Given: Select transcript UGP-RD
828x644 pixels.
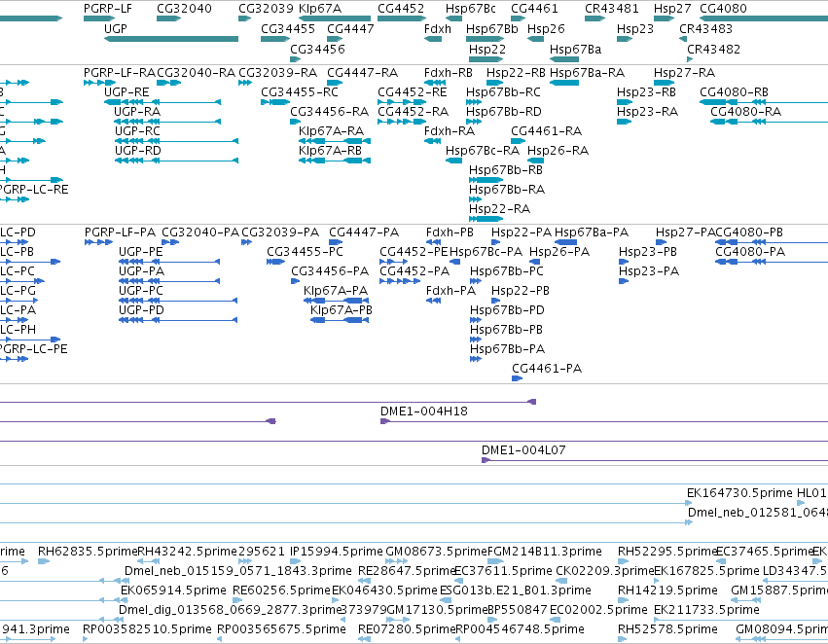Looking at the screenshot, I should click(138, 151).
